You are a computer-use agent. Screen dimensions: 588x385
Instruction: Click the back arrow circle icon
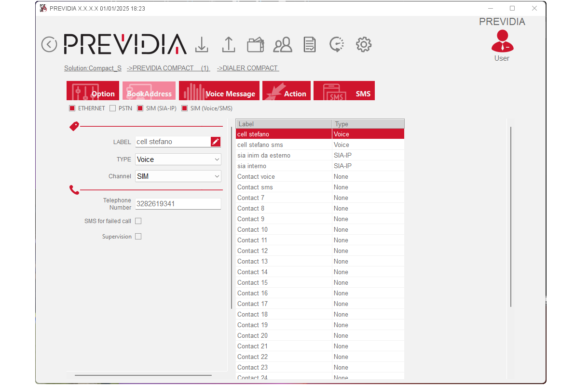[x=49, y=44]
